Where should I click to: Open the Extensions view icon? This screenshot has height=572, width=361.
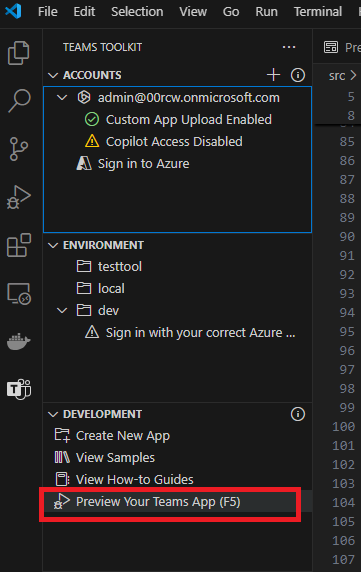19,245
